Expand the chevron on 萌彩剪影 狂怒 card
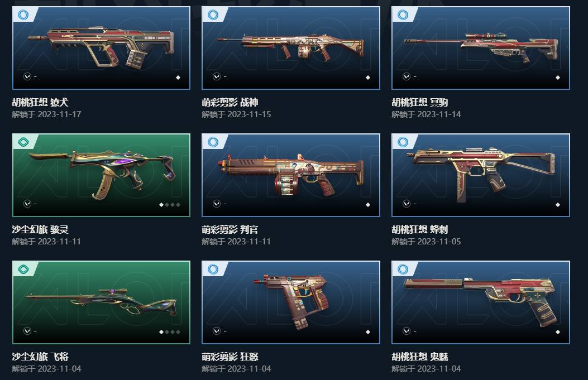This screenshot has width=588, height=380. 217,331
